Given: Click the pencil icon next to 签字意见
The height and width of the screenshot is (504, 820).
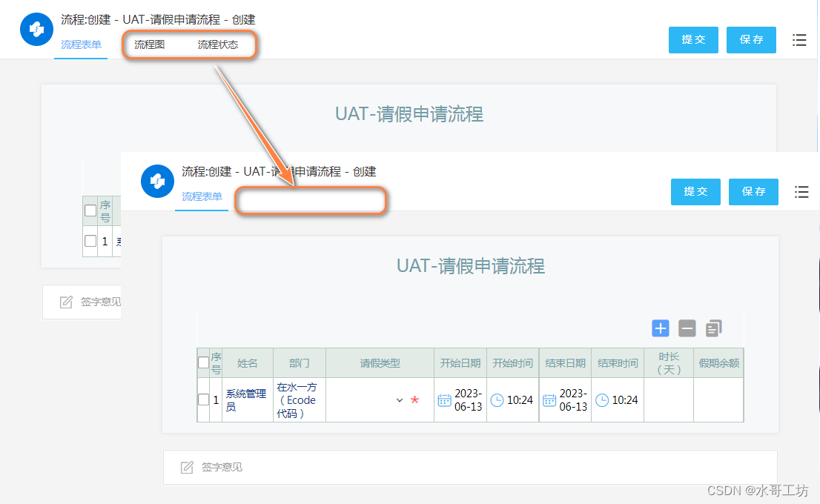Looking at the screenshot, I should (x=185, y=467).
